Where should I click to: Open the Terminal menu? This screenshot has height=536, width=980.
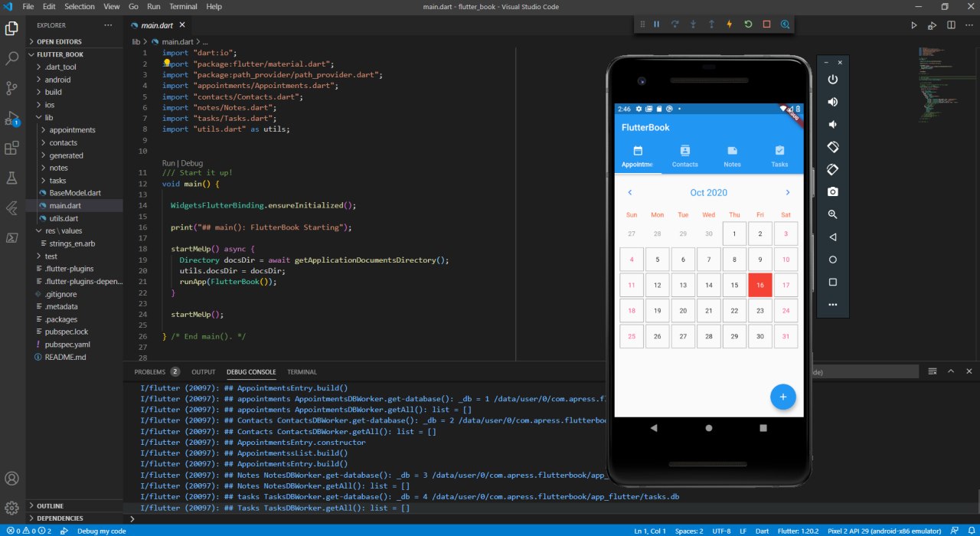pyautogui.click(x=183, y=7)
